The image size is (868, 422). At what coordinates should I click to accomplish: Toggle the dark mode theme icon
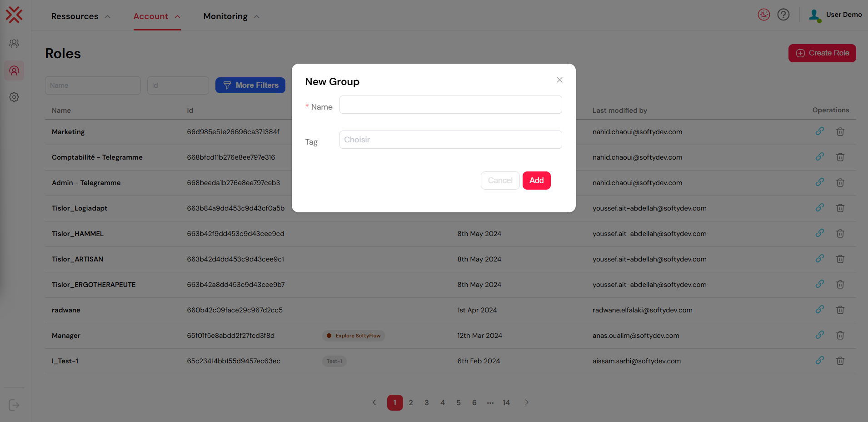(x=764, y=15)
